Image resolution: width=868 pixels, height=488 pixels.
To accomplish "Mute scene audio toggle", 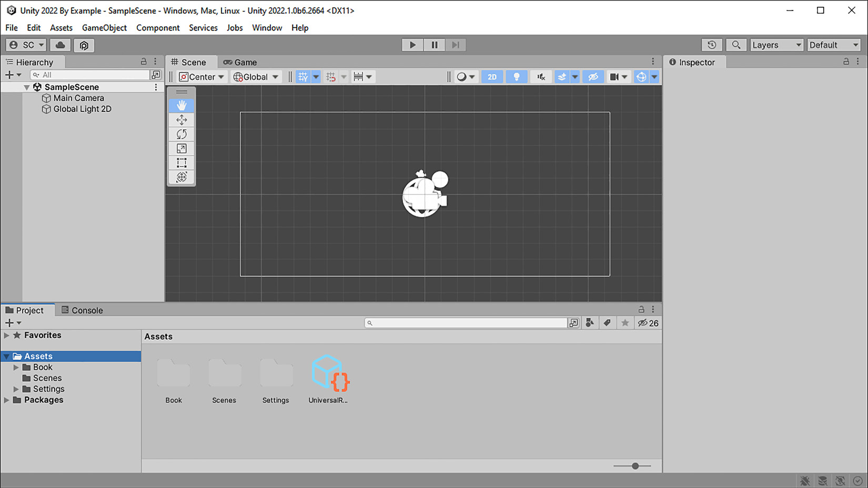I will click(541, 77).
